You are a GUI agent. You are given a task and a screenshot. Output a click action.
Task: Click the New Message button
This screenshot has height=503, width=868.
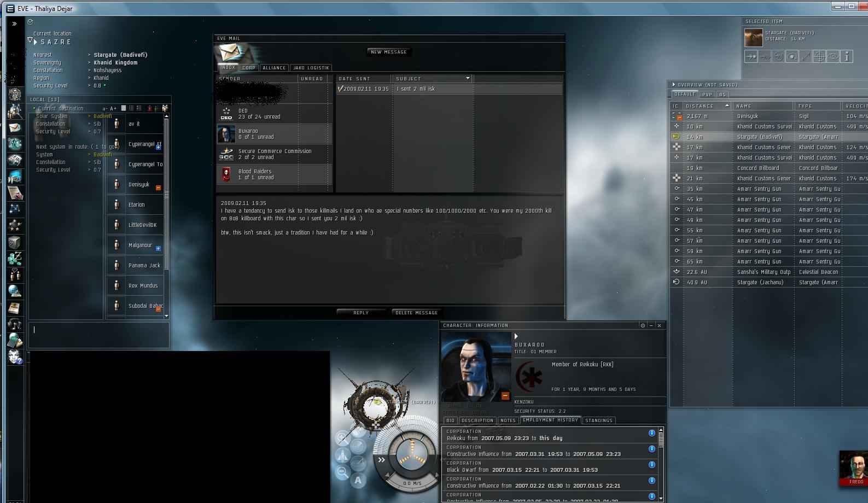pos(388,52)
